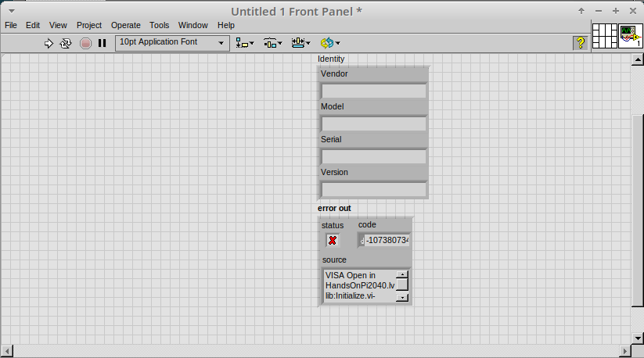Viewport: 644px width, 358px height.
Task: Open the 10pt Application Font dropdown
Action: pos(171,43)
